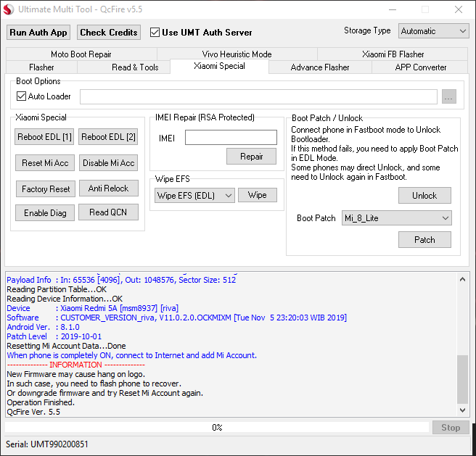
Task: Click the Enable Diag button
Action: [45, 212]
